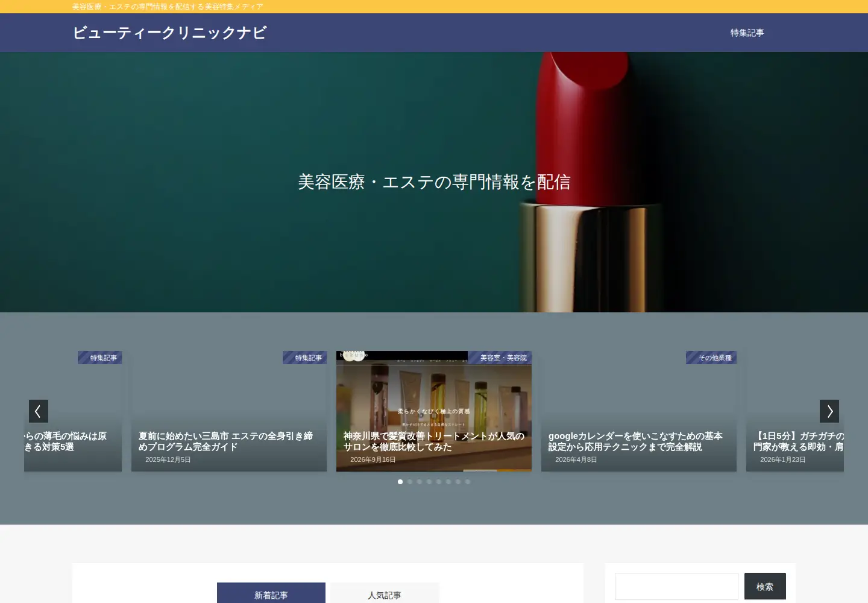Go to the fourth carousel pagination dot
Screen dimensions: 868x603
tap(429, 482)
